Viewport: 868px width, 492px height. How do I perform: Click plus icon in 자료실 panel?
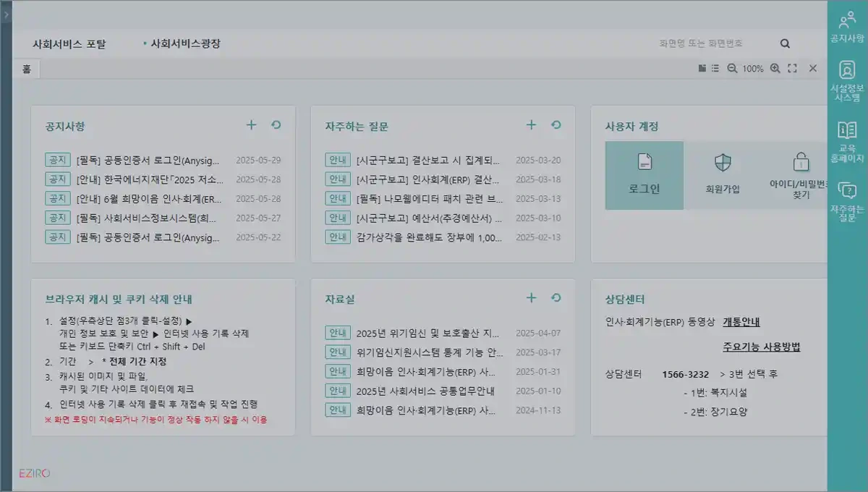531,298
